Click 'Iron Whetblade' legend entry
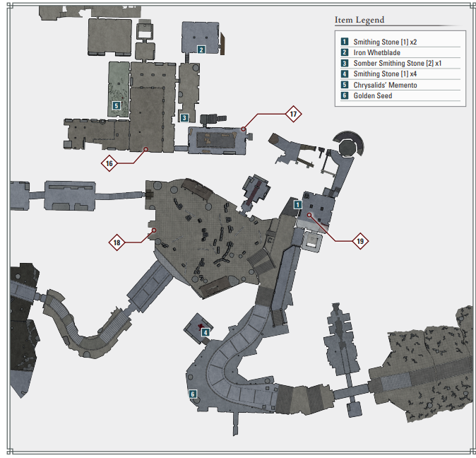The image size is (476, 458). [376, 52]
